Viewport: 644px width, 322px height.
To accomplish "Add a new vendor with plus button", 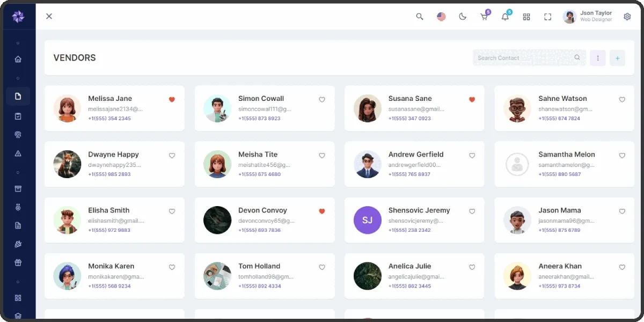I will [617, 58].
